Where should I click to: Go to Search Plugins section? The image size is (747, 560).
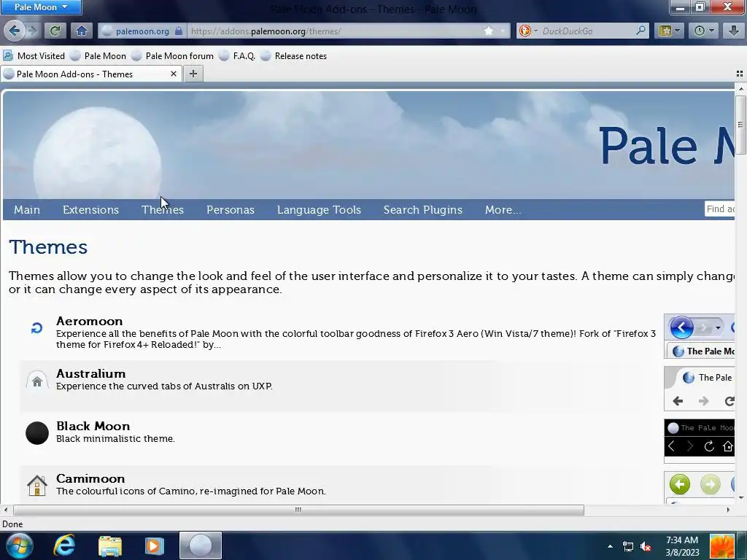click(x=423, y=209)
